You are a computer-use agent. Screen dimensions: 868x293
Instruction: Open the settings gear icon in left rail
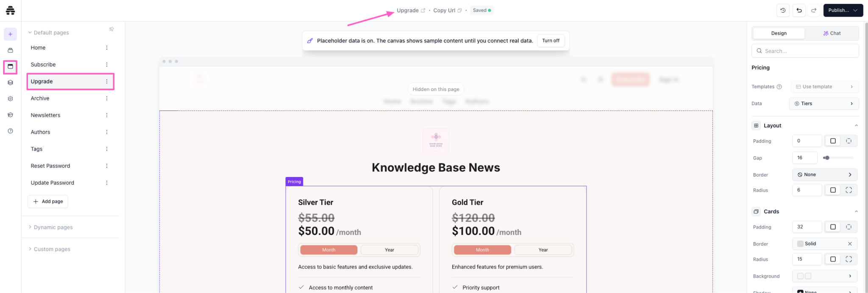tap(10, 99)
